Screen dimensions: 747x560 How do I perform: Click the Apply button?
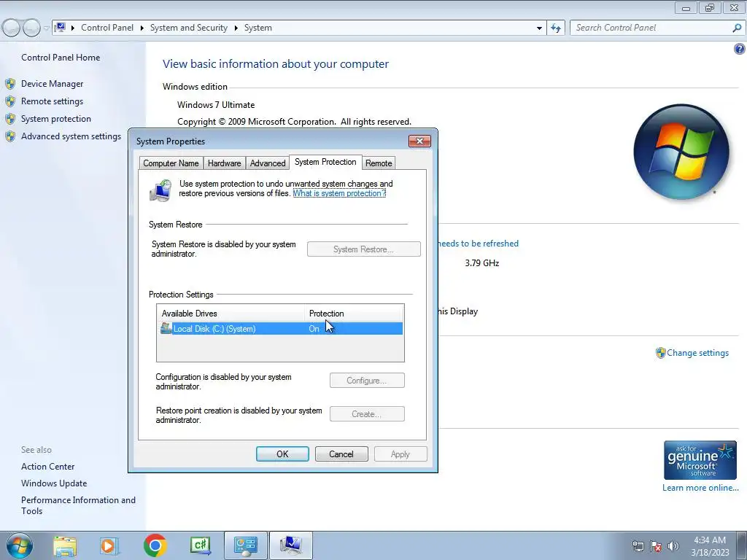point(400,454)
